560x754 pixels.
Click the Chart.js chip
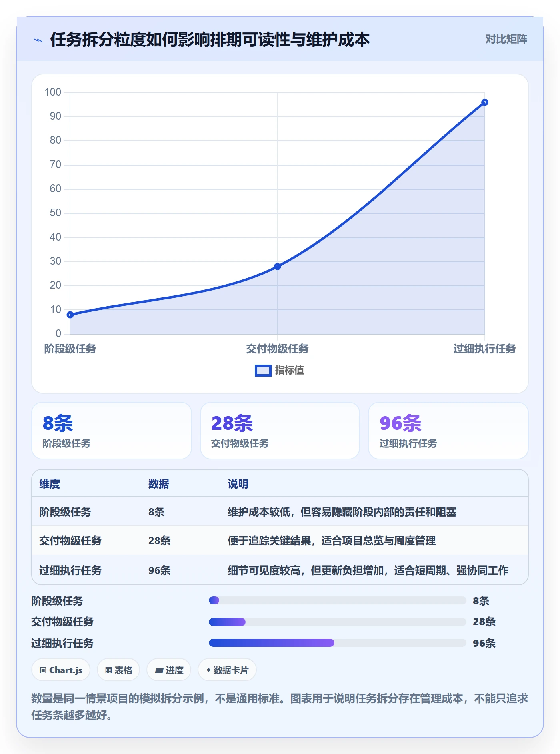pos(61,670)
